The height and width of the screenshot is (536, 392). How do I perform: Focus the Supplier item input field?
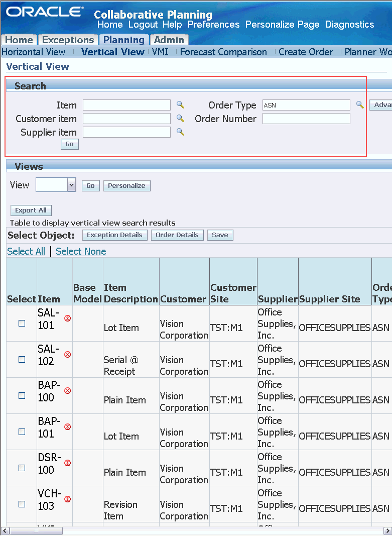(x=126, y=132)
